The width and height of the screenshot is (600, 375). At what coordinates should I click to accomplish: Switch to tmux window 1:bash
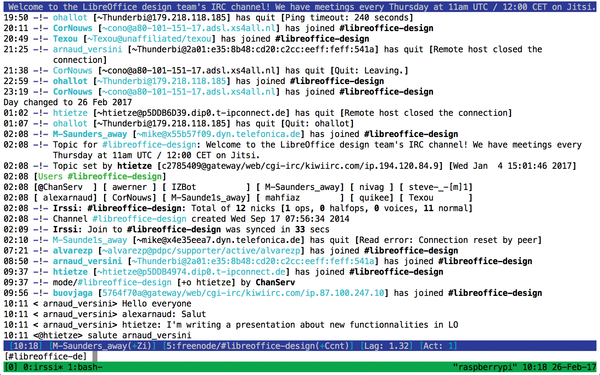point(85,368)
